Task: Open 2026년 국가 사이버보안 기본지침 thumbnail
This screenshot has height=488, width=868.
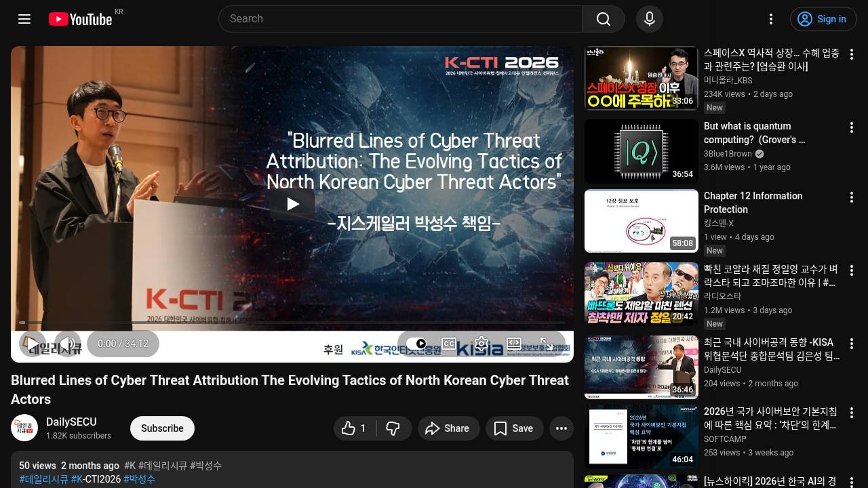Action: tap(642, 436)
